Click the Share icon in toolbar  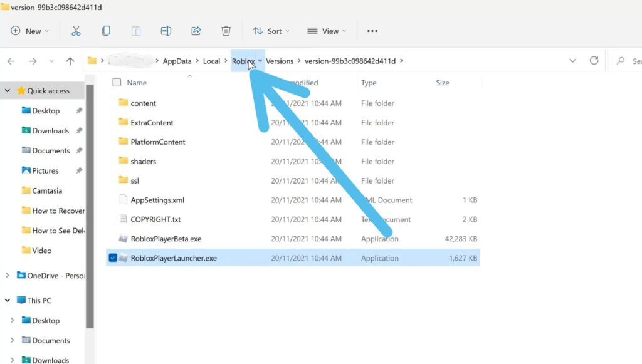click(x=196, y=31)
